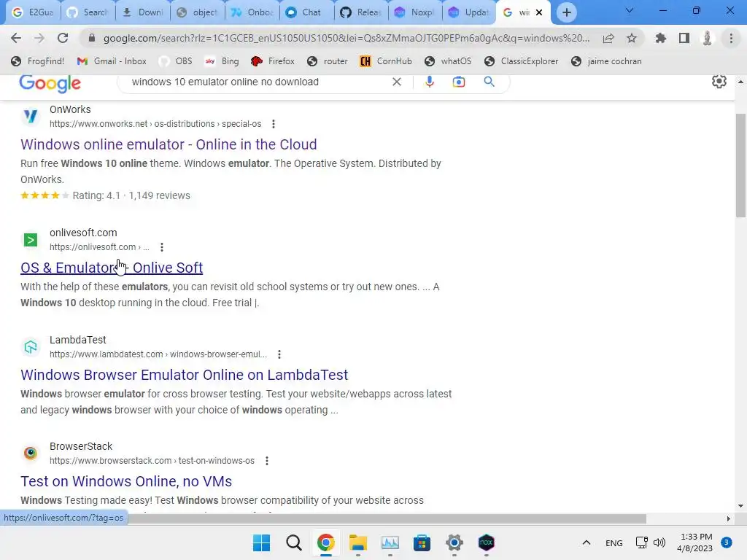
Task: Open Google quick settings gear
Action: point(719,82)
